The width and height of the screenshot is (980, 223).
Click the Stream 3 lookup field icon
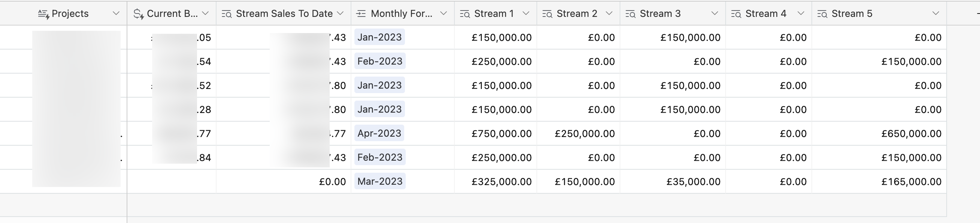click(x=630, y=14)
